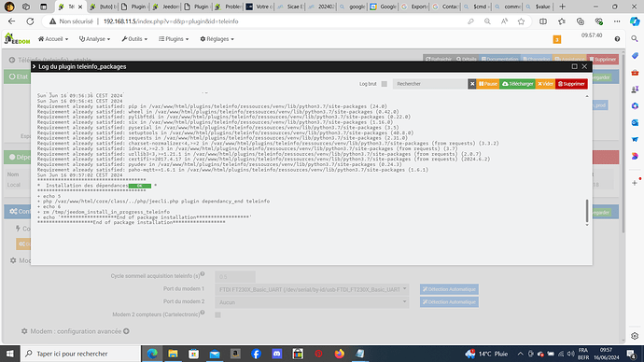Click the 'End of package installation' last log line
Viewport: 644px width, 362px height.
[132, 222]
